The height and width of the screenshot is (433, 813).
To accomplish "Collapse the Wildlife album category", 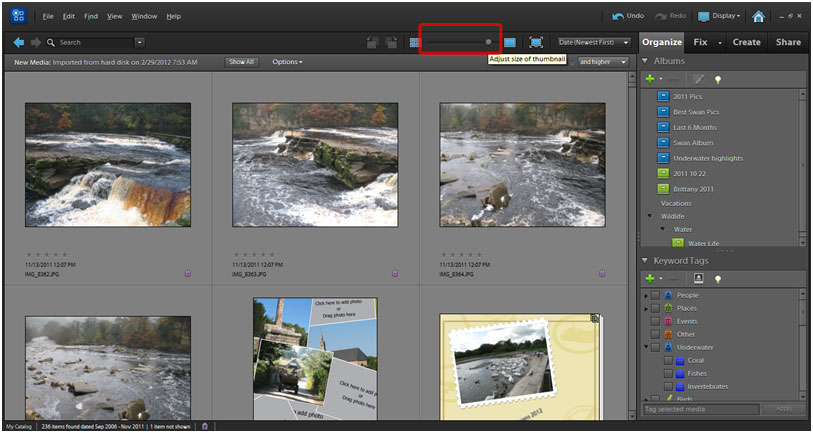I will pos(650,216).
